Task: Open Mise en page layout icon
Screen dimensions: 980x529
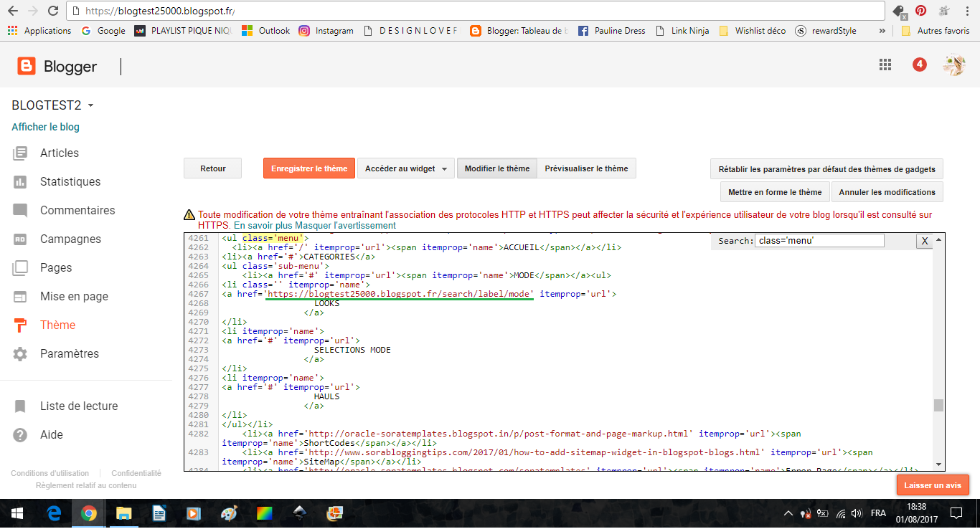Action: 20,297
